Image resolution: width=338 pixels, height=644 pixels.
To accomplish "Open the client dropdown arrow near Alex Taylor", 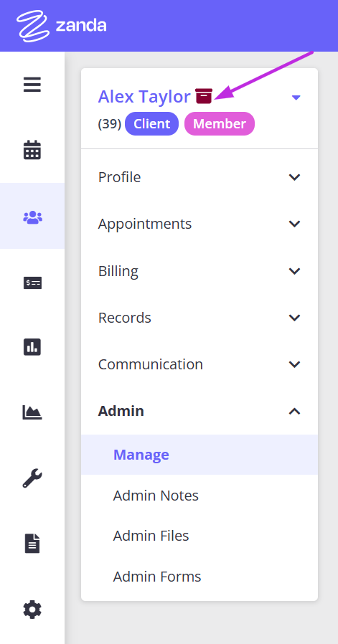I will 296,98.
